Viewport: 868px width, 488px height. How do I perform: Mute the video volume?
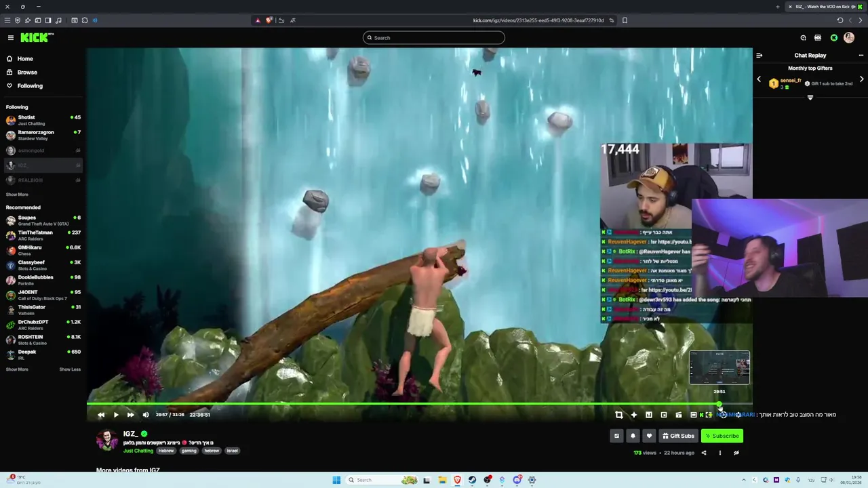146,415
